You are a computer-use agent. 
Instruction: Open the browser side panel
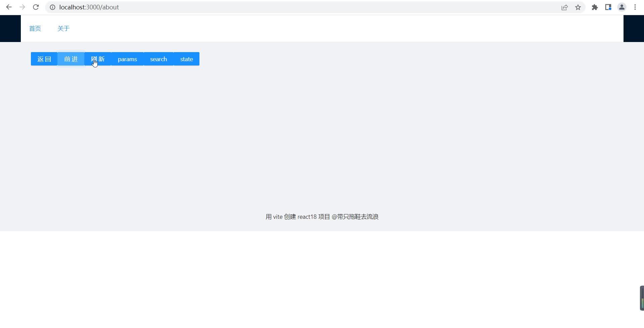tap(608, 7)
